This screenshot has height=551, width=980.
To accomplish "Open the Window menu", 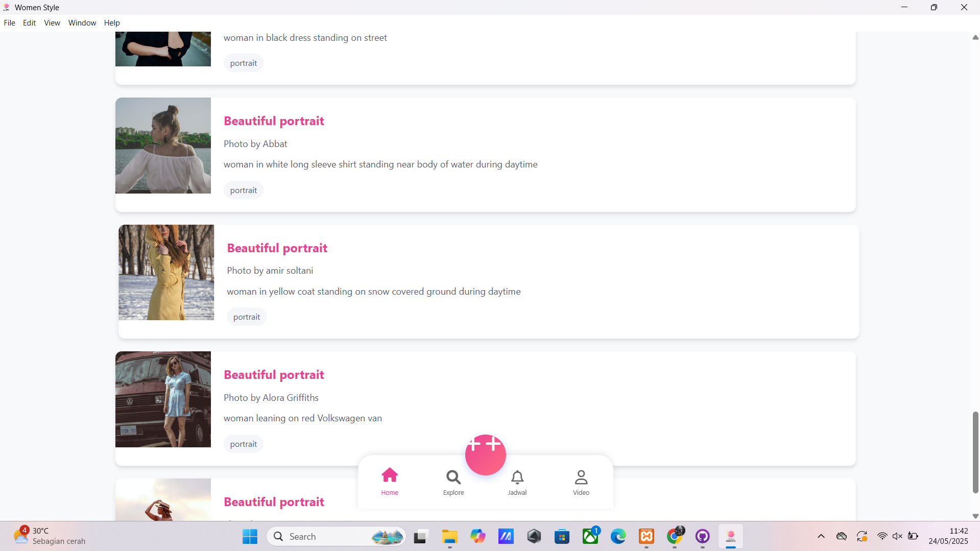I will tap(82, 23).
